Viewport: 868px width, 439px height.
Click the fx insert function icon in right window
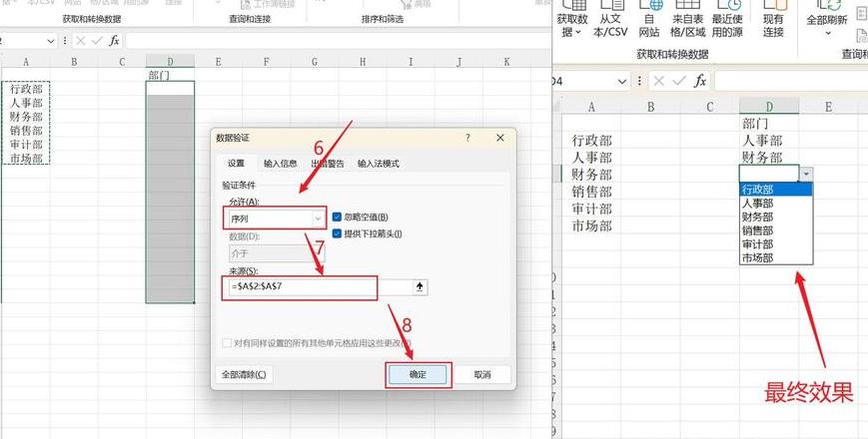pos(700,81)
